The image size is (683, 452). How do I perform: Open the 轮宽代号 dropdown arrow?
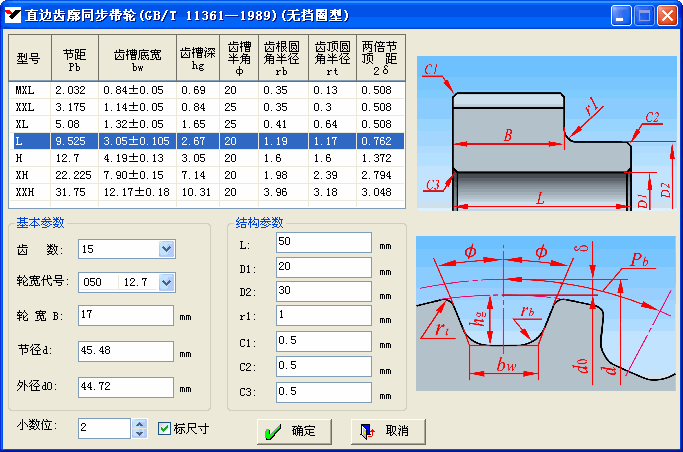click(166, 282)
